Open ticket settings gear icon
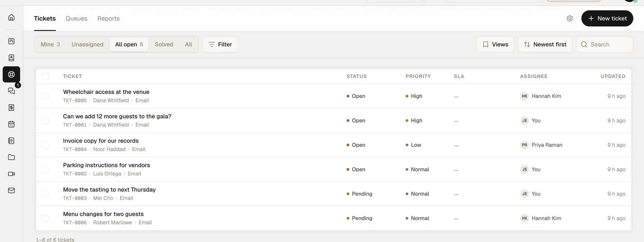The image size is (644, 242). point(570,18)
